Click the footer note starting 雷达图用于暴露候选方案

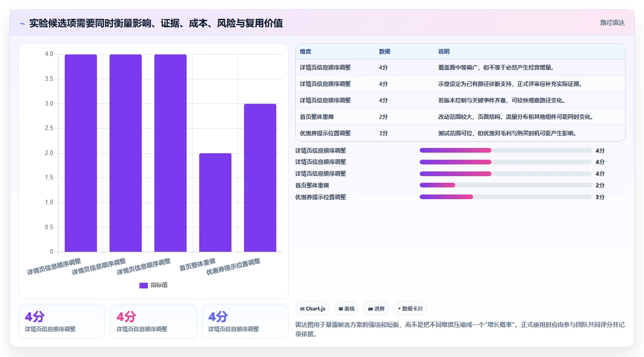(x=460, y=329)
